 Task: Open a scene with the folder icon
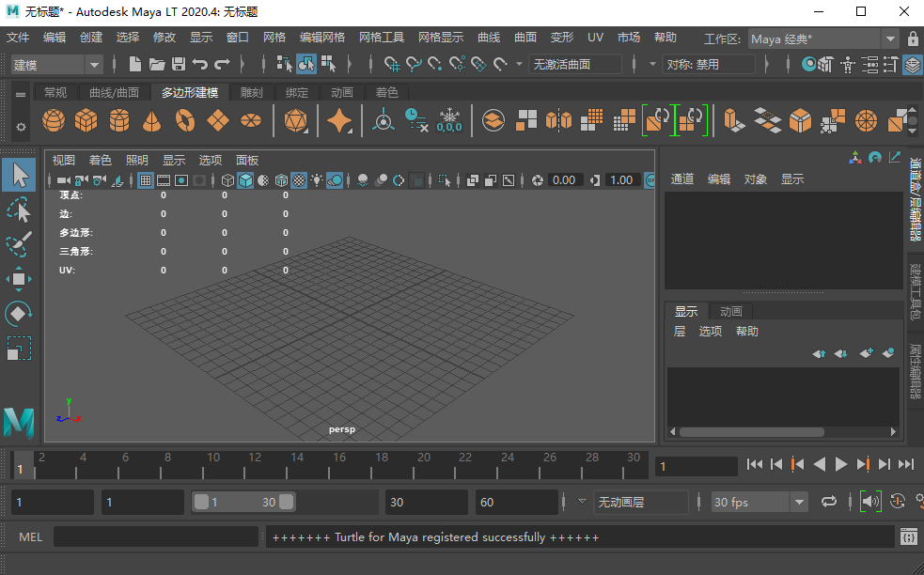coord(157,64)
